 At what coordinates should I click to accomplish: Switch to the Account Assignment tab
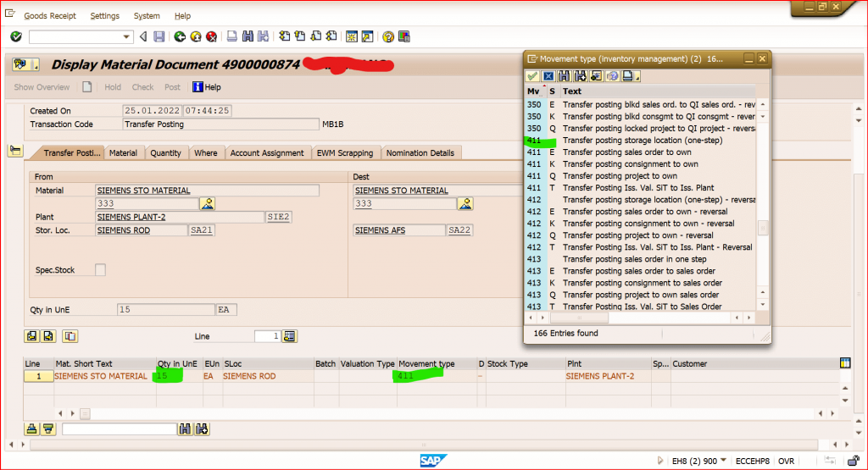tap(267, 152)
